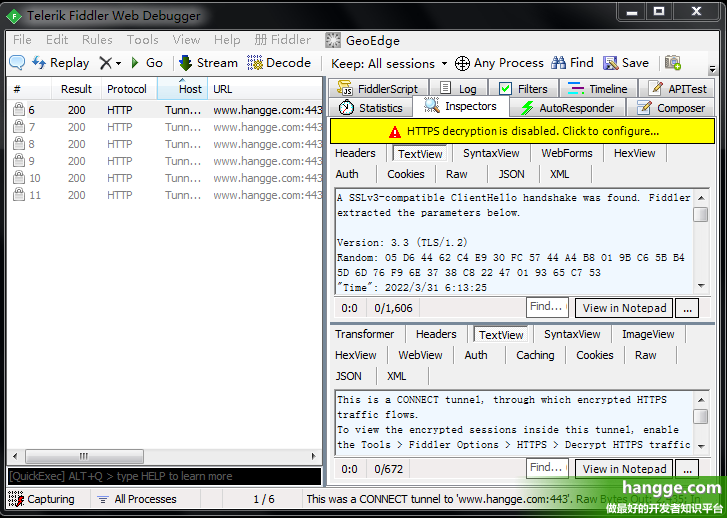Open Find sessions dialog

573,63
